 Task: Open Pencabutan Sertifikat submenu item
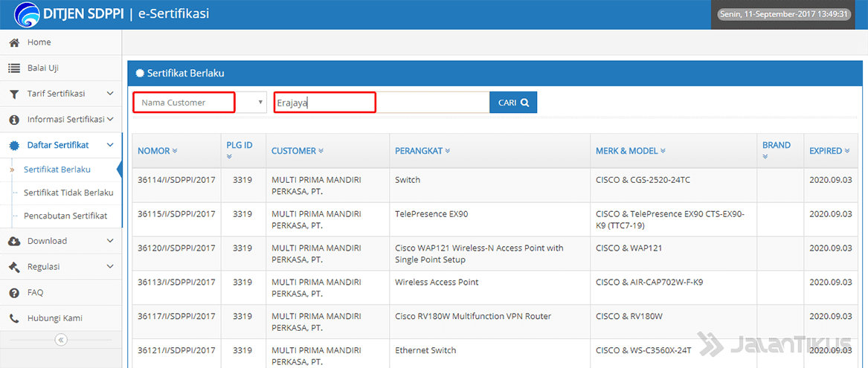[65, 216]
